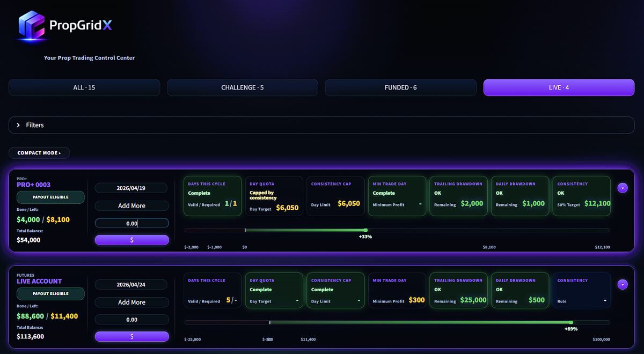
Task: Click Add More on PRO+ 0003 card
Action: coord(132,206)
